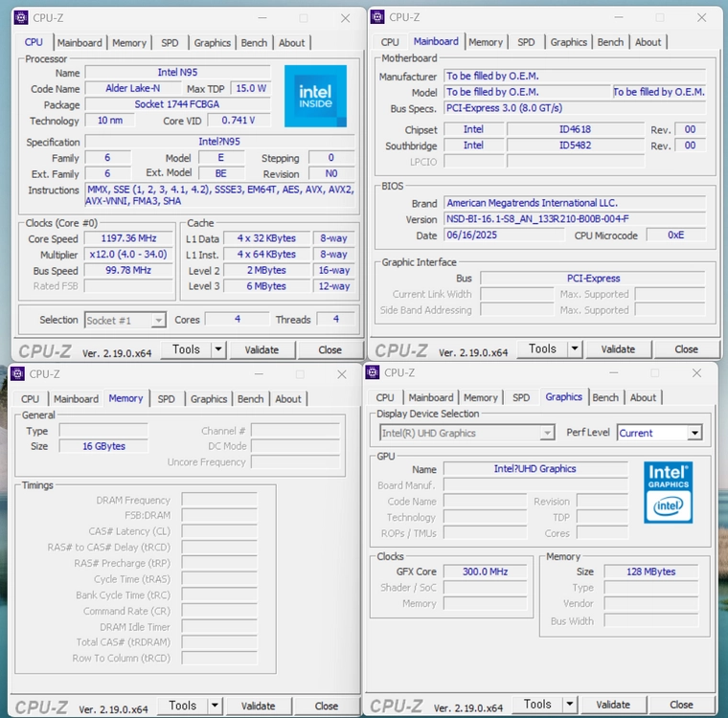Click the Intel Inside logo in CPU window

[x=316, y=96]
